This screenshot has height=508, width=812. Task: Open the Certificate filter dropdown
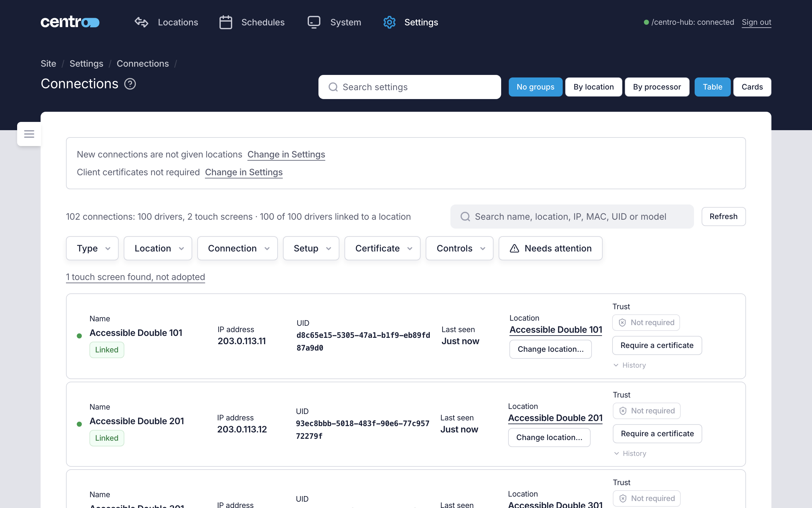tap(382, 248)
